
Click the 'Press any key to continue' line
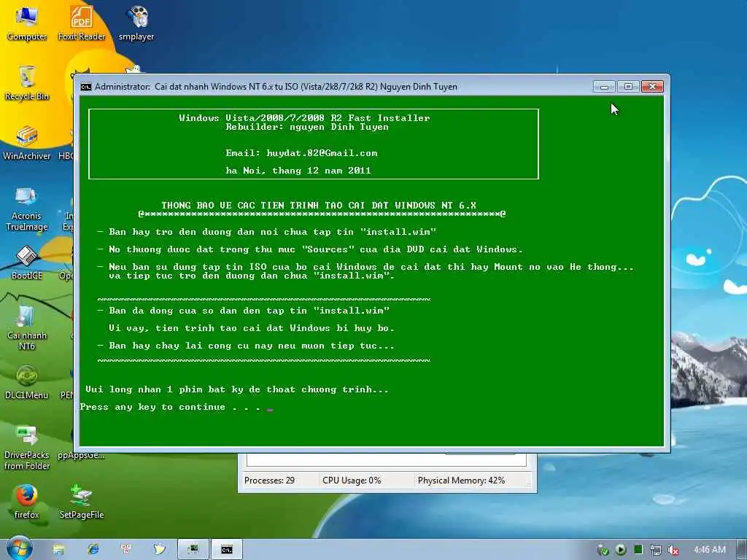pos(170,407)
